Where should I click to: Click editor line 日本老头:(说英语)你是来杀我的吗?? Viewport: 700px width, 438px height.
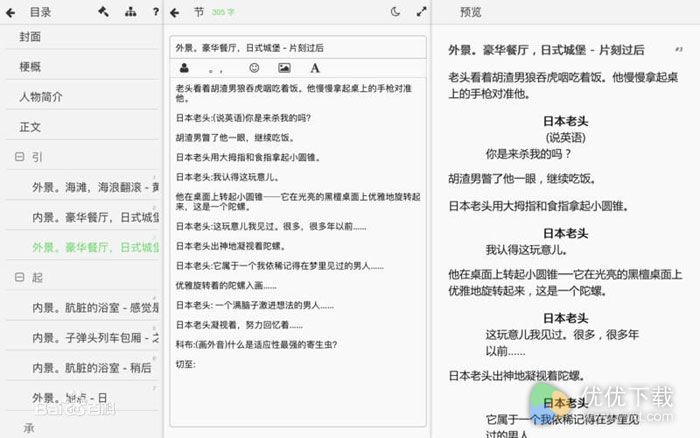coord(243,118)
